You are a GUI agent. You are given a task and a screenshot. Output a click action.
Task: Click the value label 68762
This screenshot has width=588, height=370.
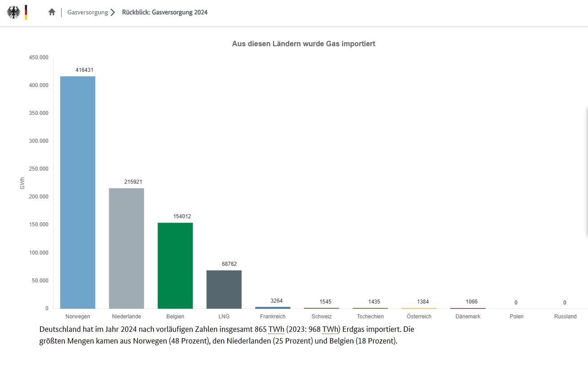pos(229,264)
